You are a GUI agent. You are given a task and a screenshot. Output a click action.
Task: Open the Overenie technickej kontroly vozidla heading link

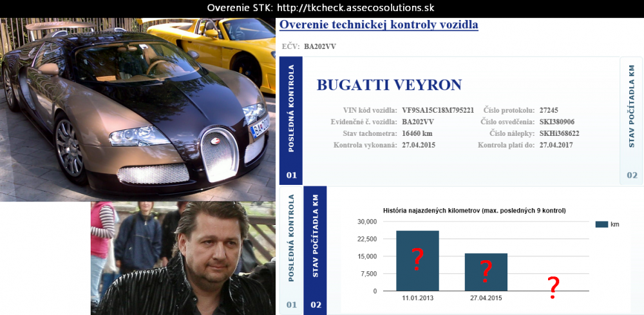click(x=379, y=24)
